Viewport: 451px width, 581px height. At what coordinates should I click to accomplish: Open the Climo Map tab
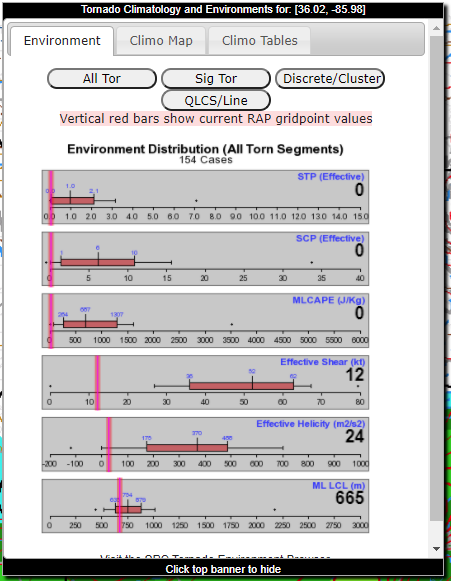pyautogui.click(x=161, y=41)
